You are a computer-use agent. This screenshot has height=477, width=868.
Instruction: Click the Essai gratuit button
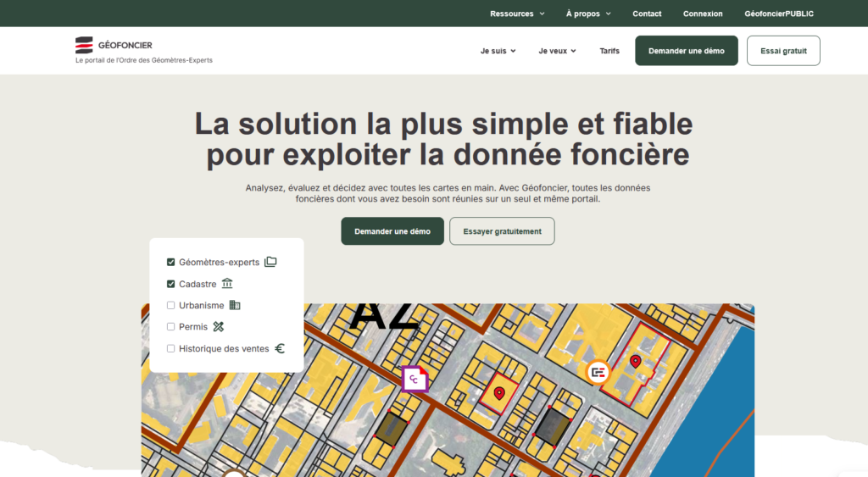click(x=783, y=51)
